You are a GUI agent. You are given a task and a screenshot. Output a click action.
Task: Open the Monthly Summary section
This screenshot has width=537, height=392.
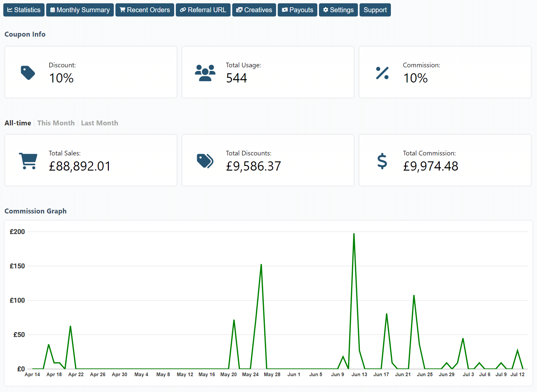tap(80, 10)
